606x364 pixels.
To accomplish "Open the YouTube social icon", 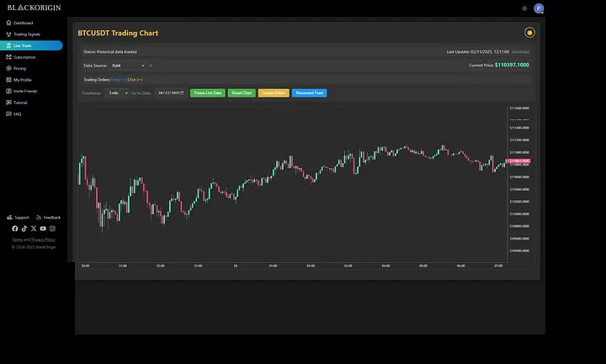I will 43,229.
